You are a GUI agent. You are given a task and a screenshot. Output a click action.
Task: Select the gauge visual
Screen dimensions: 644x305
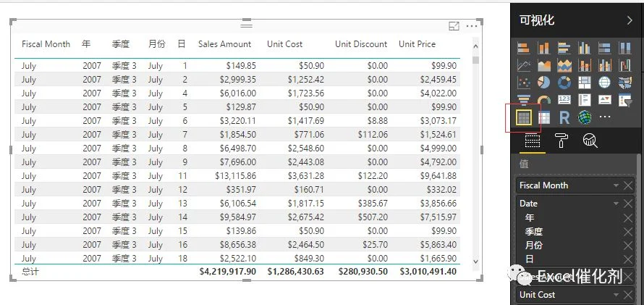tap(544, 100)
